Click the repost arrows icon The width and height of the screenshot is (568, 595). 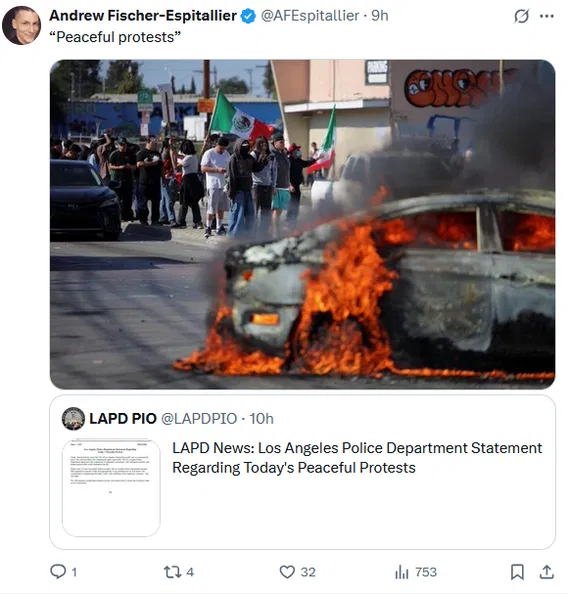[x=172, y=572]
